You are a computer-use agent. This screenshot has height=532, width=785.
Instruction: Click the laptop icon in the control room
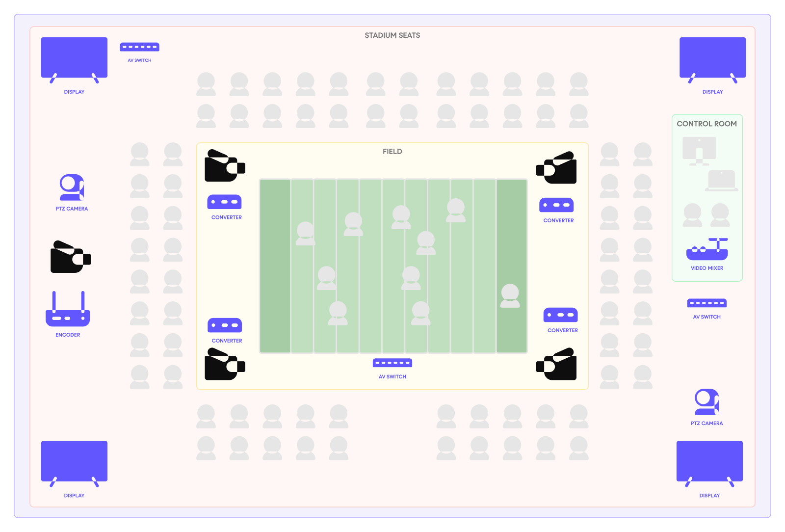722,181
